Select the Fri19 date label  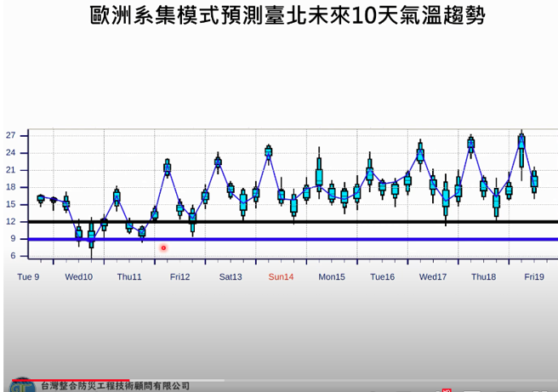[534, 276]
